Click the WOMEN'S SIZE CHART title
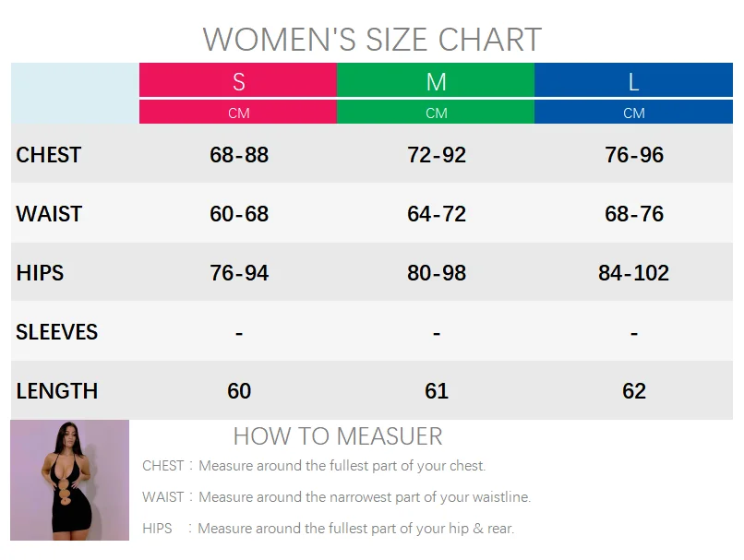This screenshot has height=560, width=744. click(372, 40)
